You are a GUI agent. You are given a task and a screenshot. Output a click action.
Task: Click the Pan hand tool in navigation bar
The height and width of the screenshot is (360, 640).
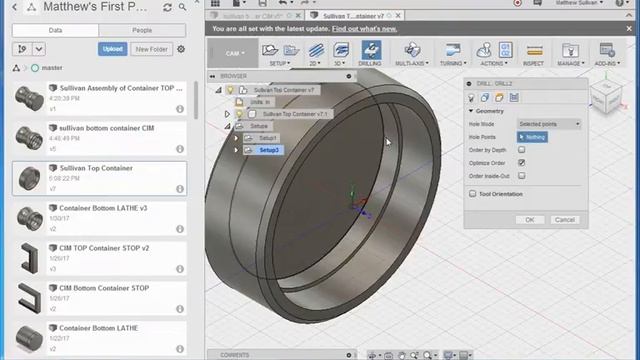coord(402,356)
